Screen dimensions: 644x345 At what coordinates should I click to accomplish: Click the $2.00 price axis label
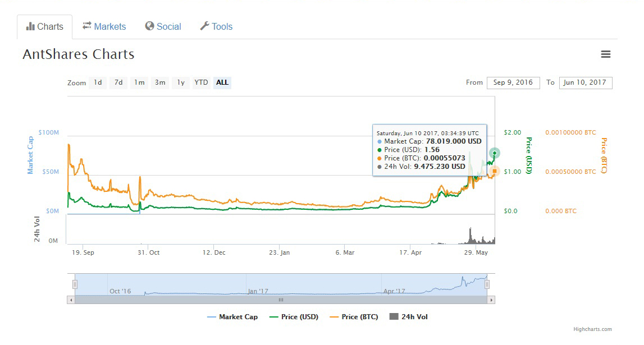513,132
